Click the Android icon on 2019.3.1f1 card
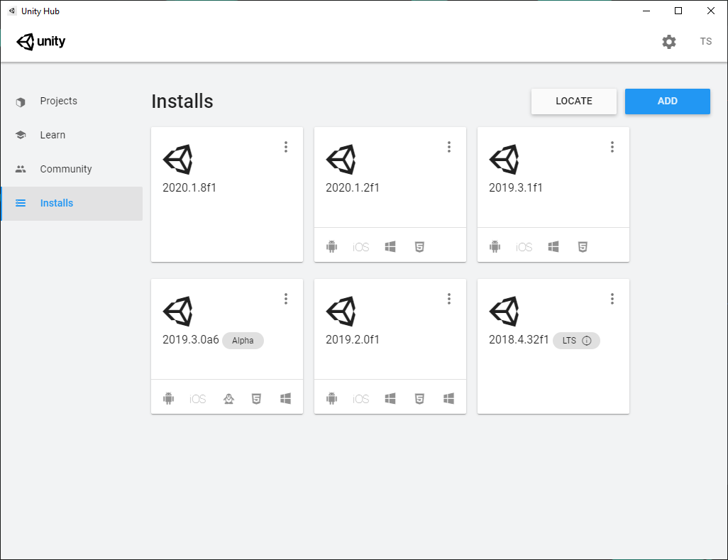 point(495,246)
